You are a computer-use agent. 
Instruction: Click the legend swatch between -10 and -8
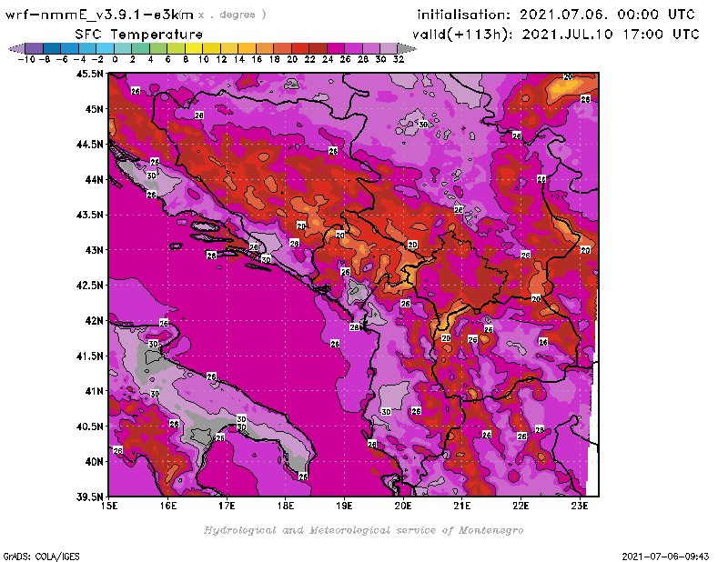point(35,48)
